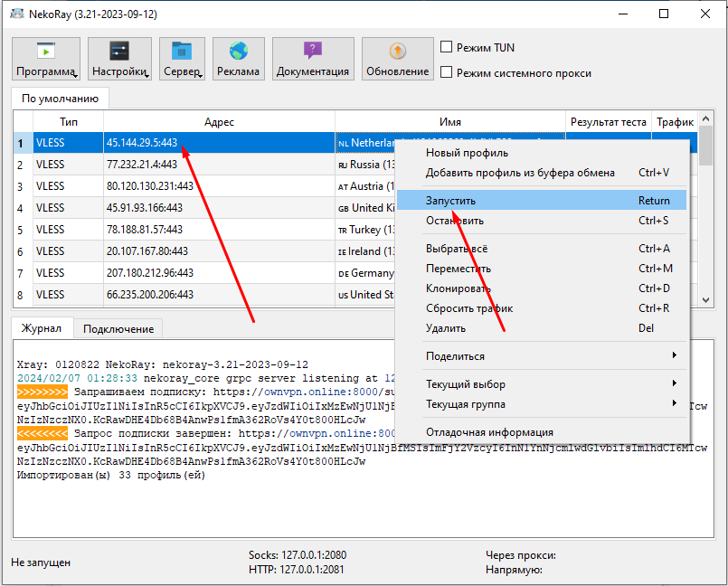Sort by the Тип column header

[x=68, y=122]
